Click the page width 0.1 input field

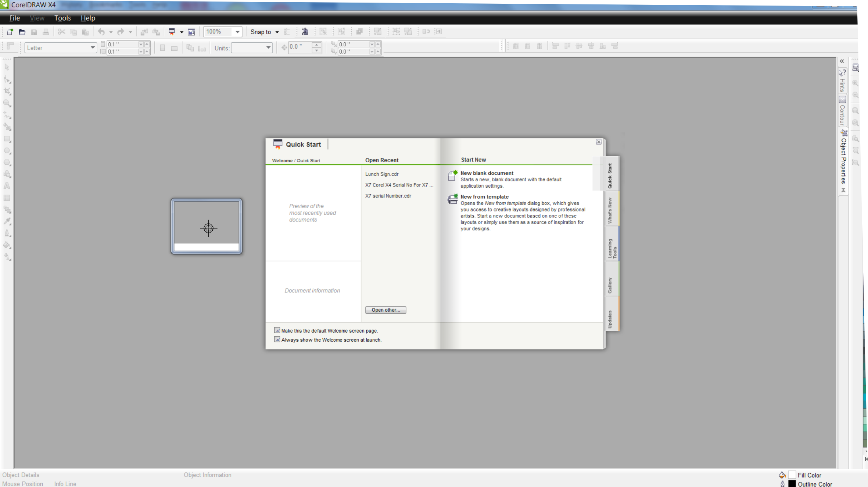click(122, 44)
